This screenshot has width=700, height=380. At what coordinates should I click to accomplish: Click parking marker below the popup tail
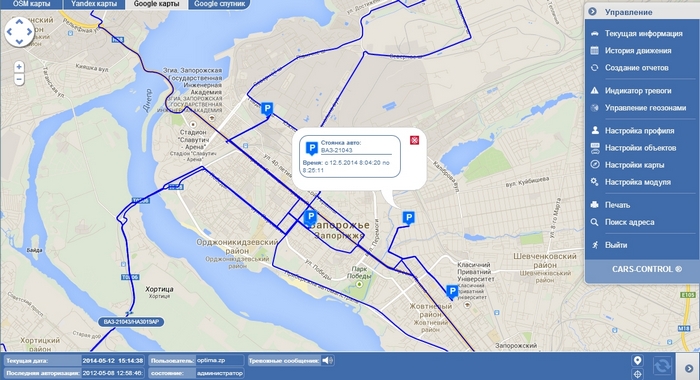408,218
